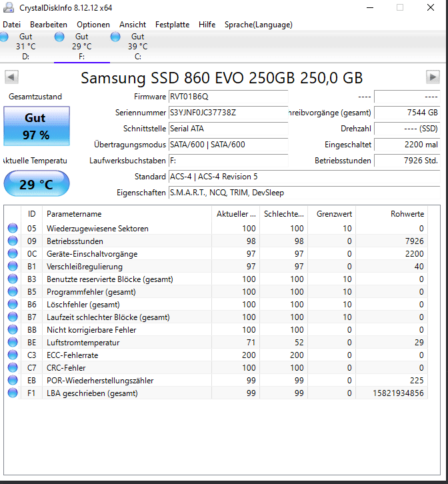Viewport: 448px width, 484px height.
Task: Click the Eigenschaften field with S.M.A.R.T.
Action: [304, 193]
